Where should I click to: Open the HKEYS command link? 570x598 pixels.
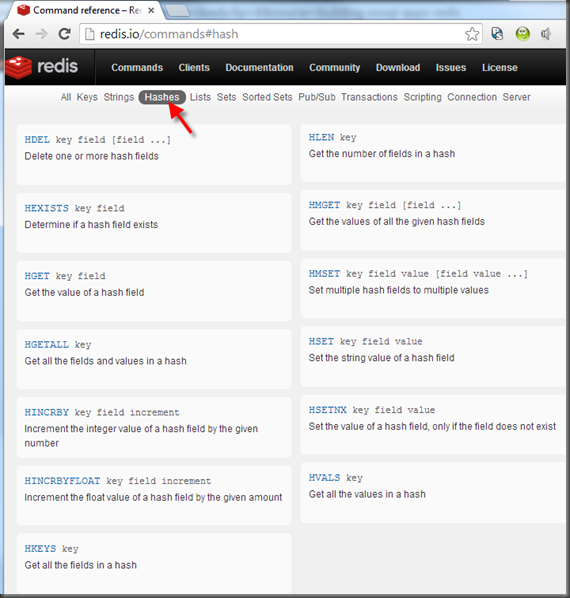click(40, 549)
